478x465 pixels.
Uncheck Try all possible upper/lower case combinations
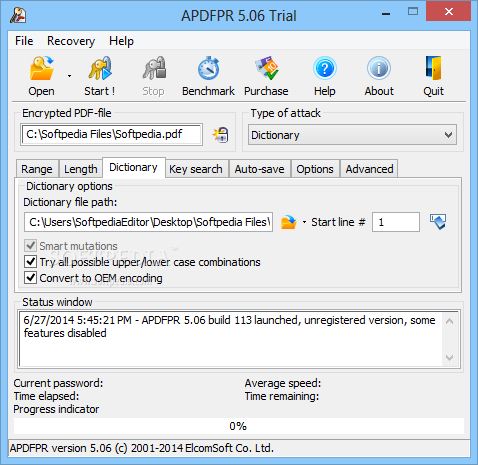pos(31,262)
